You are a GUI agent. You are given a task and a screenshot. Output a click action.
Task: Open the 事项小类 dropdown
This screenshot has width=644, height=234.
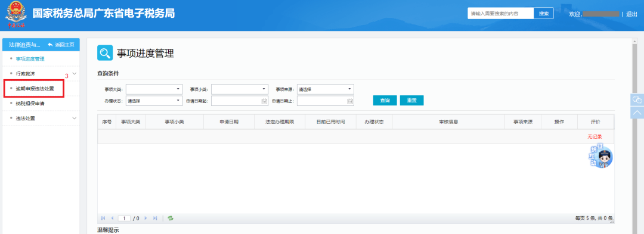click(x=240, y=89)
